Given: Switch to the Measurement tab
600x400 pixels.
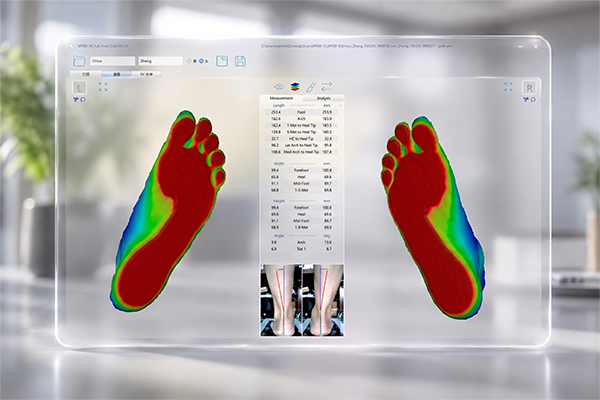Looking at the screenshot, I should pos(281,98).
